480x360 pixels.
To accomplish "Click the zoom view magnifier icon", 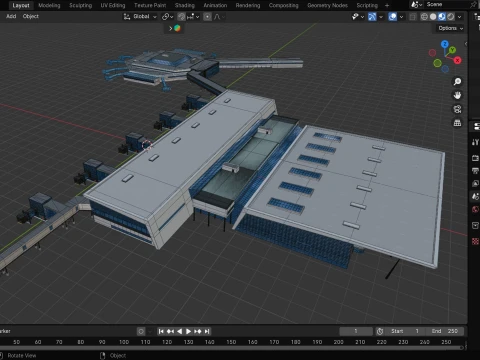I will 457,82.
